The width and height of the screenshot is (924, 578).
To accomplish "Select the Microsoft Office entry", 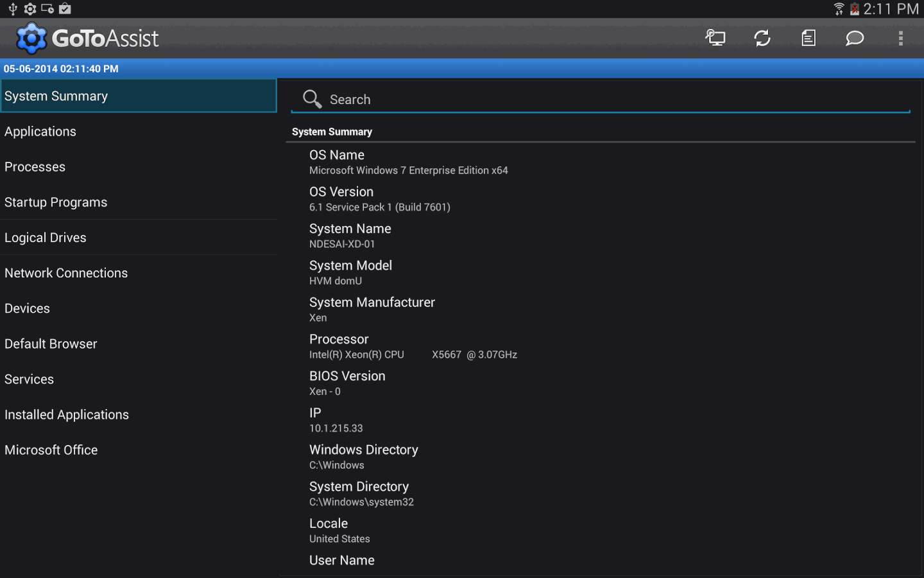I will tap(51, 450).
